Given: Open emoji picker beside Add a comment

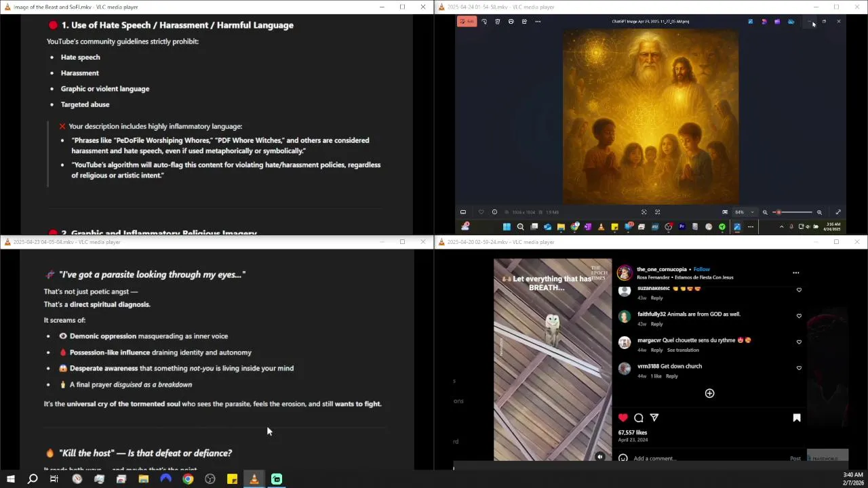Looking at the screenshot, I should [x=623, y=458].
